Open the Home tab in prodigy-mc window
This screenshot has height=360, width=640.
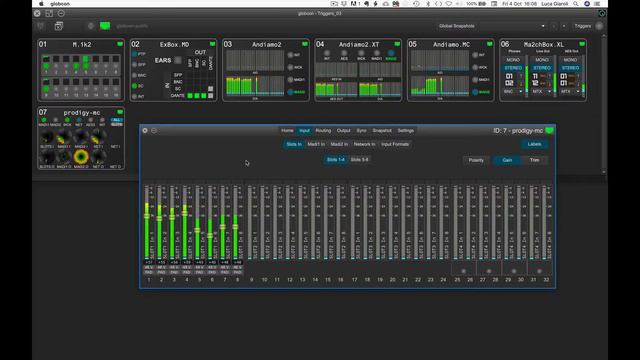tap(287, 131)
